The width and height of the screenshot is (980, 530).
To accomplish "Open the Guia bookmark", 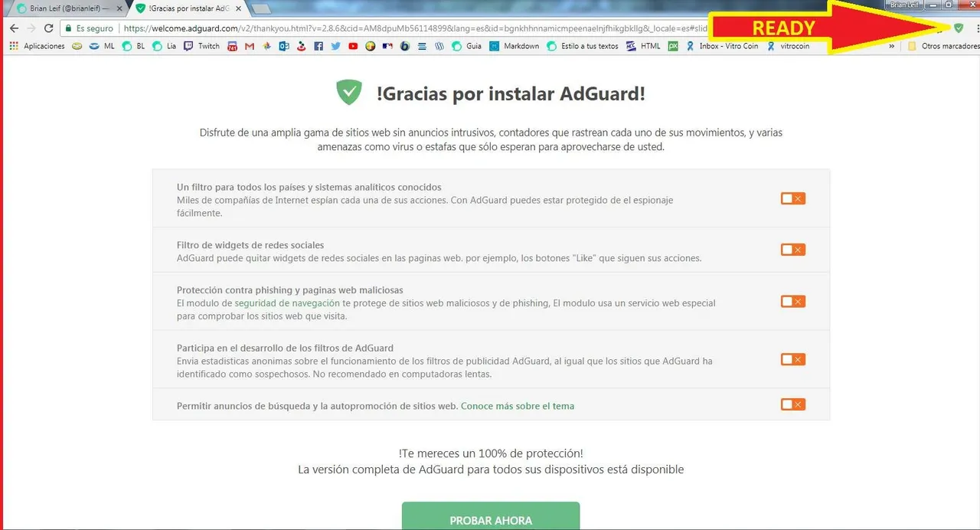I will tap(466, 46).
